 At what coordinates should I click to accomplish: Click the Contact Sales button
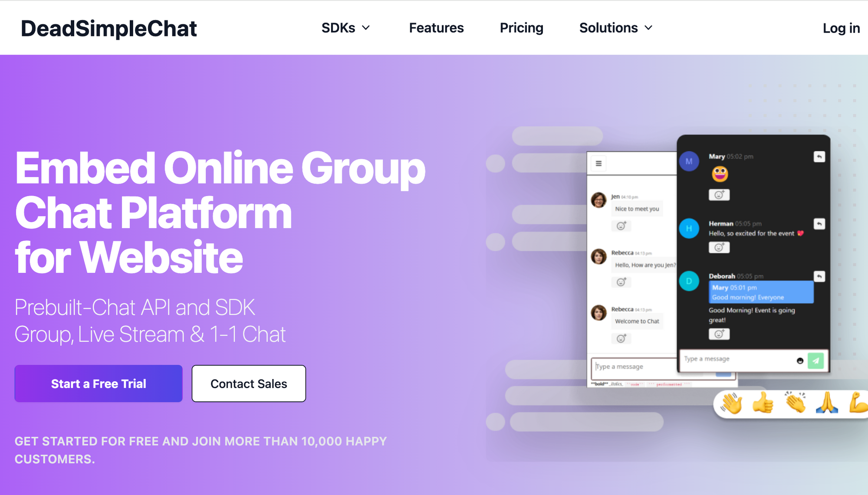click(x=249, y=384)
